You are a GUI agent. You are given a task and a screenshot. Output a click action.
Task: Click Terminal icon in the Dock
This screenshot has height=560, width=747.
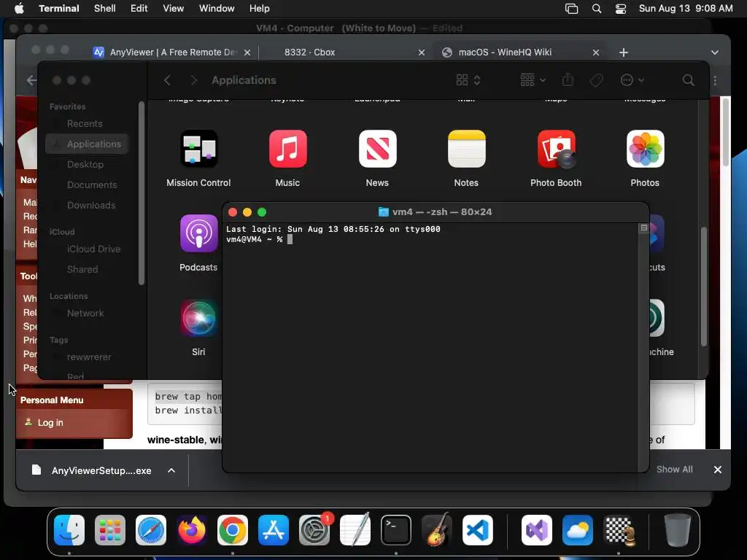tap(396, 530)
